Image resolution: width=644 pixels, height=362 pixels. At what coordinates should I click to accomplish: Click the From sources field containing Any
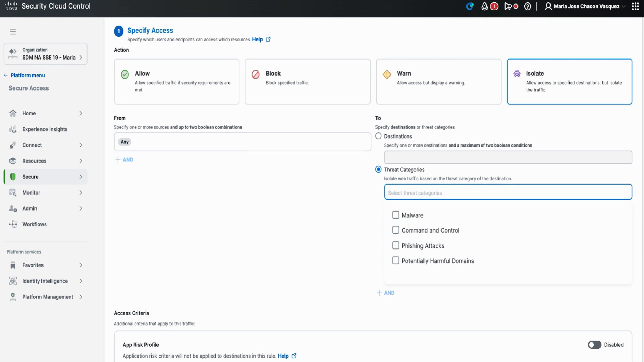[243, 142]
